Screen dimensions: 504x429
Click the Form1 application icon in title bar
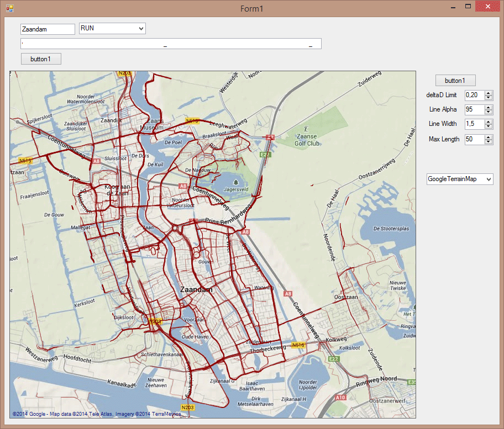coord(9,8)
